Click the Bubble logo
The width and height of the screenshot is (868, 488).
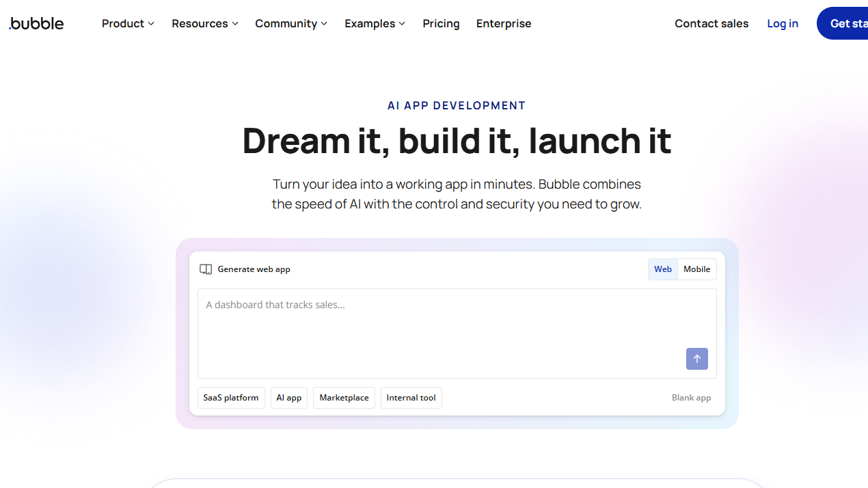coord(36,23)
